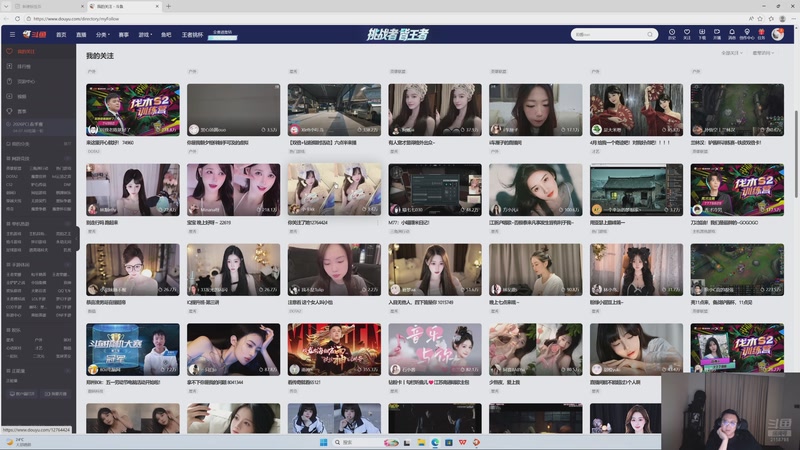This screenshot has height=450, width=800.
Task: Open browser tab list dropdown arrow
Action: point(6,6)
